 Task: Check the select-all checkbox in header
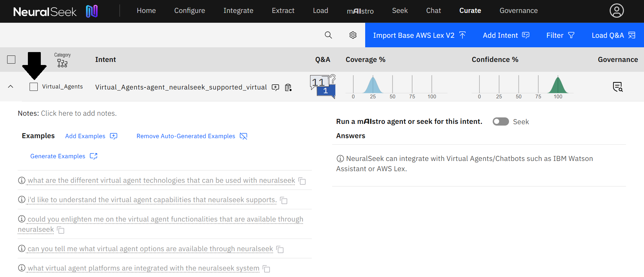11,60
